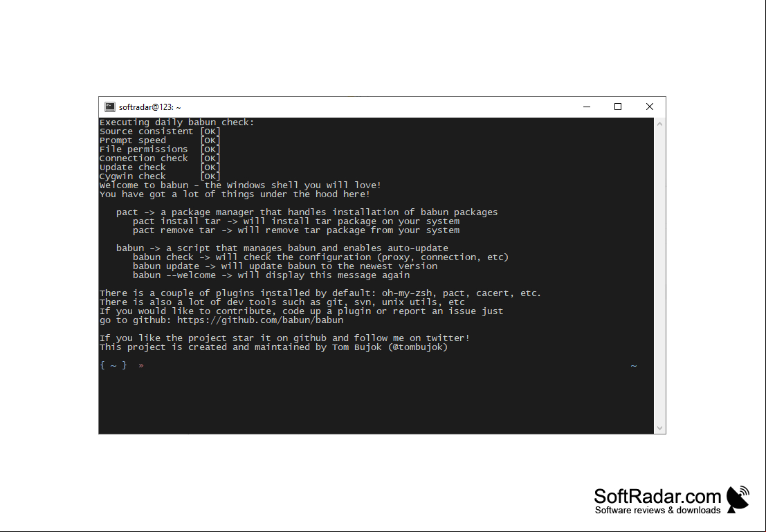Click the window title text "softradar@123: ~"

[x=150, y=107]
